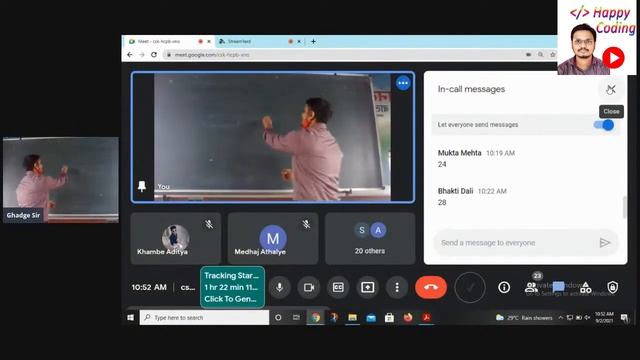
Task: Close the second browser tab
Action: pos(299,41)
